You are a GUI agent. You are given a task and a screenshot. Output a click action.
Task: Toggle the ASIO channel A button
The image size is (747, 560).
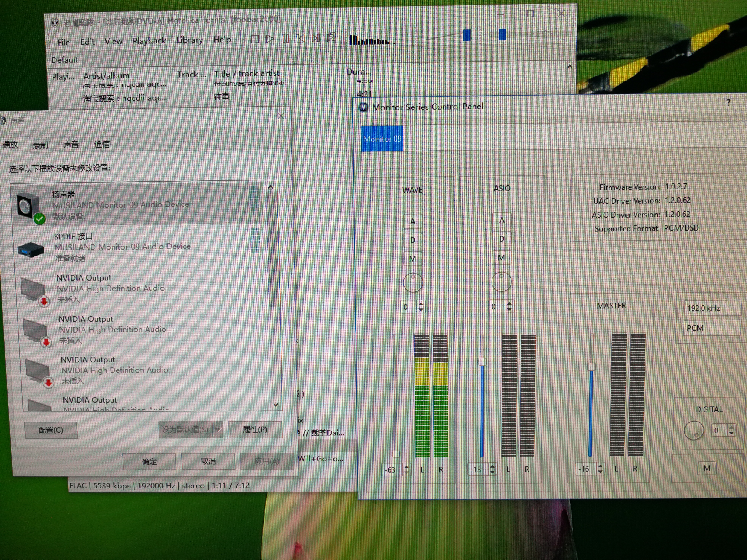click(x=502, y=220)
